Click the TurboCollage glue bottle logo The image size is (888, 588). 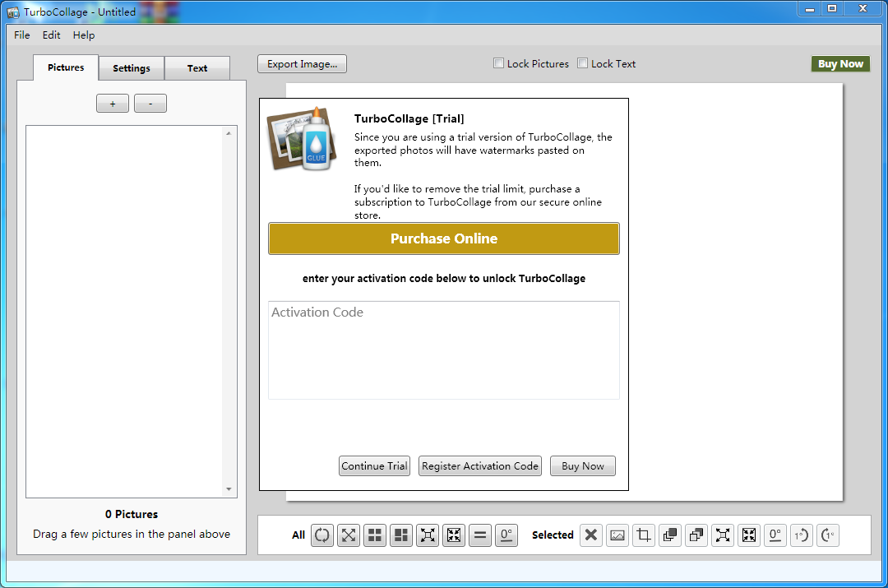[x=302, y=139]
